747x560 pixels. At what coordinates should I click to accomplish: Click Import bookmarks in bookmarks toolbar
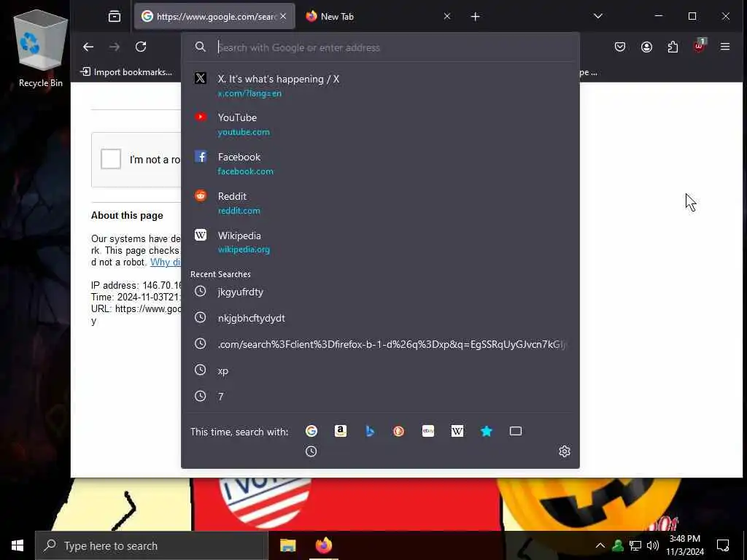tap(127, 72)
